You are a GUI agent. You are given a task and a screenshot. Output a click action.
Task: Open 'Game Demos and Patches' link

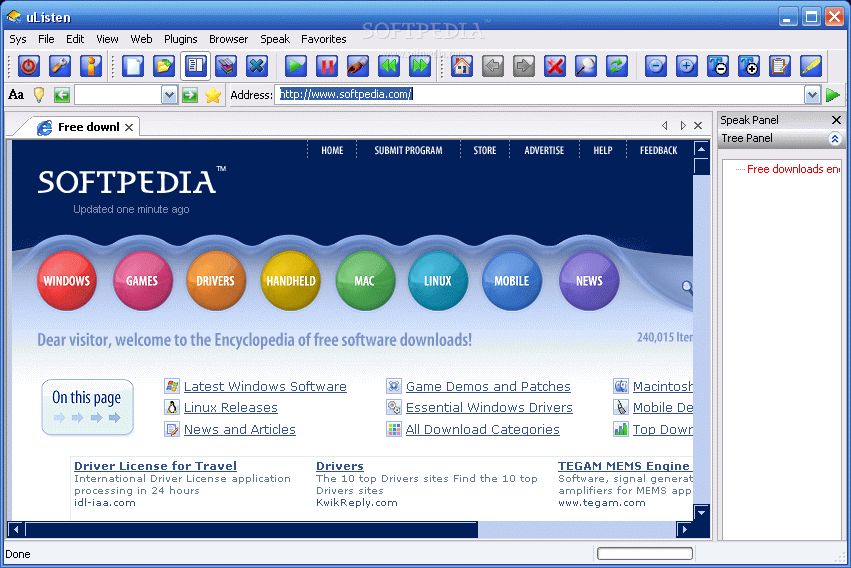click(488, 386)
